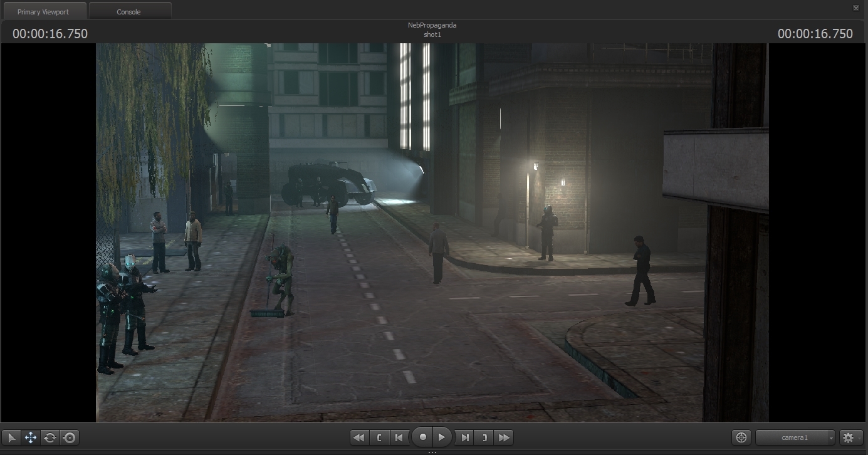868x455 pixels.
Task: Switch to the Console tab
Action: [129, 11]
